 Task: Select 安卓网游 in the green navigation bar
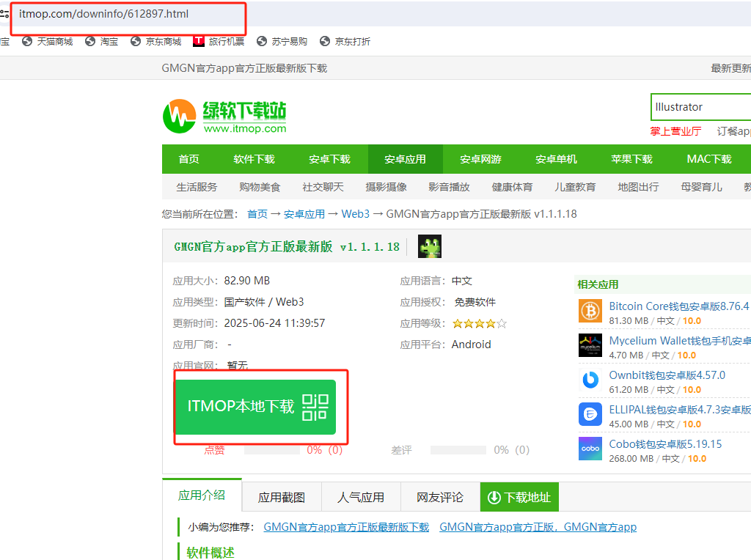(480, 159)
